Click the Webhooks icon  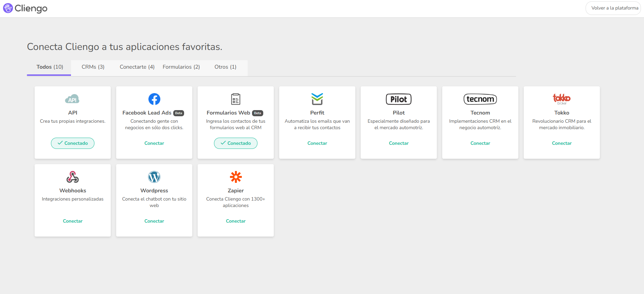coord(73,177)
